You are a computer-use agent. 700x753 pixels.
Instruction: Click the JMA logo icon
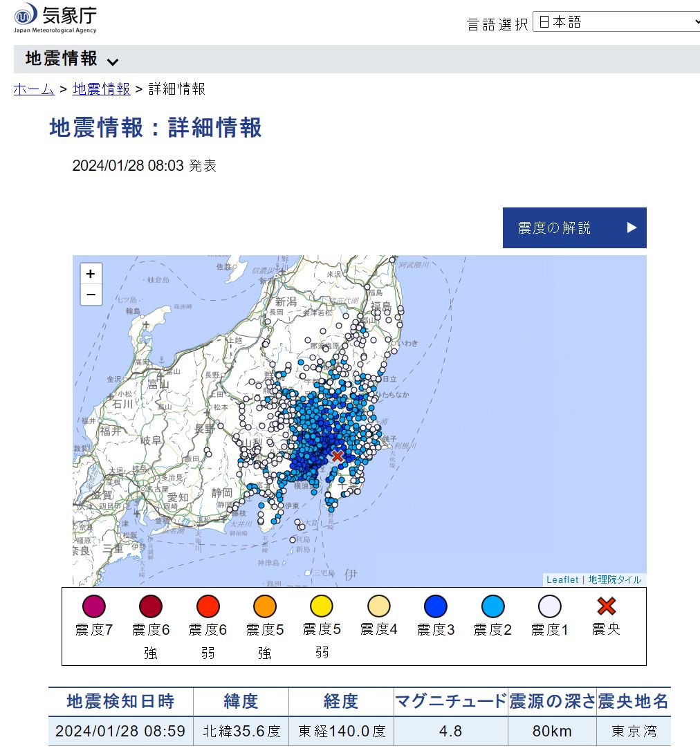pos(26,15)
